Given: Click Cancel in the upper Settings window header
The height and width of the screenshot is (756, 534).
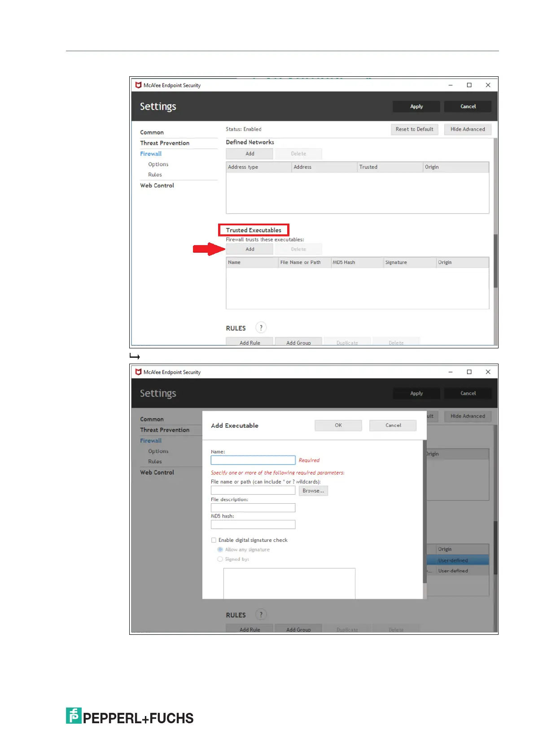Looking at the screenshot, I should tap(468, 106).
